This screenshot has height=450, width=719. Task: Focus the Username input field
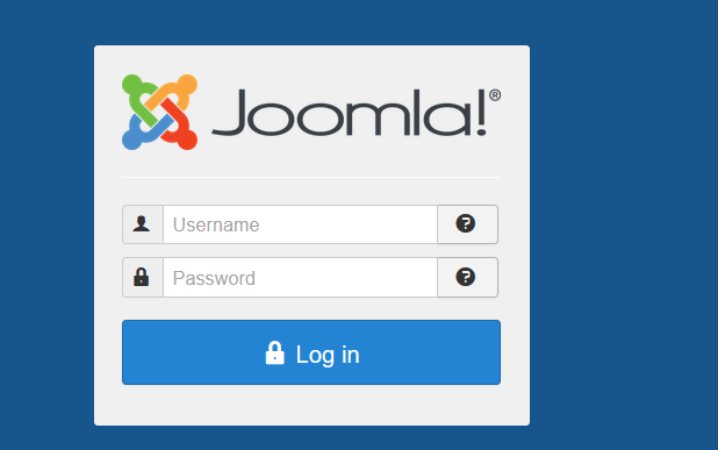click(x=300, y=224)
